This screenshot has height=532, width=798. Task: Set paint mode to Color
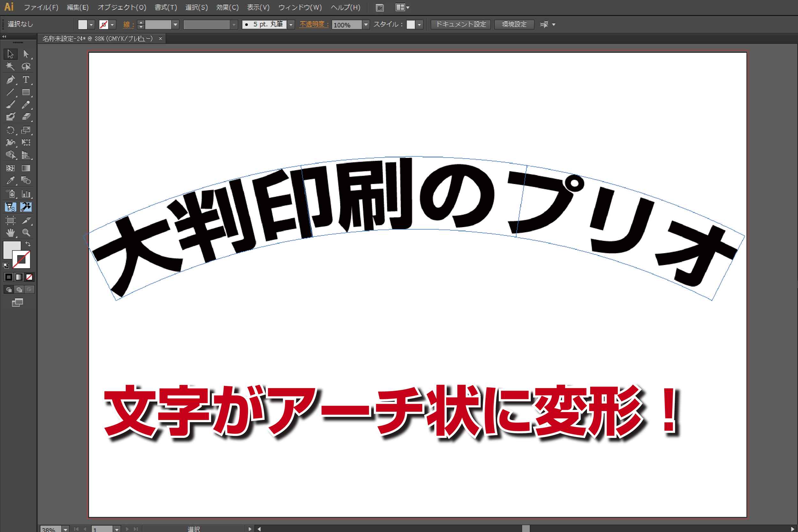pyautogui.click(x=9, y=277)
